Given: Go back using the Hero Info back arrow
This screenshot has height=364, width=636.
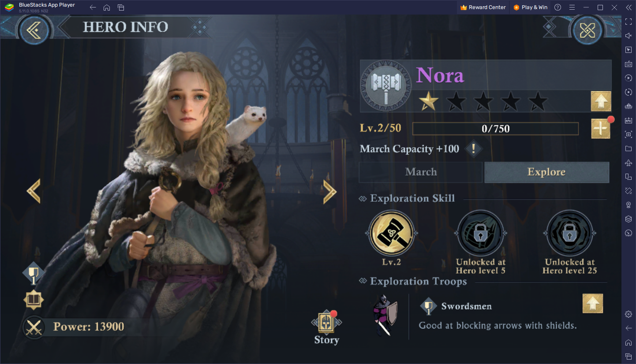Looking at the screenshot, I should [x=34, y=30].
